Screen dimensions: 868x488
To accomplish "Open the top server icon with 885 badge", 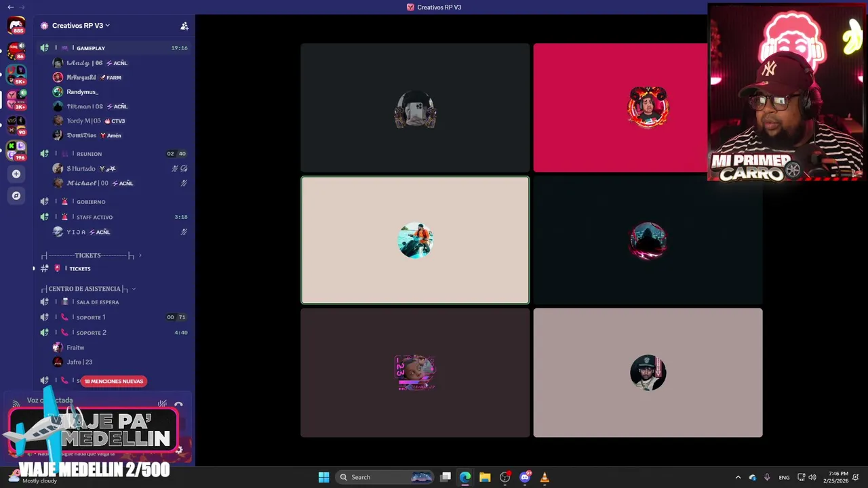I will tap(16, 26).
